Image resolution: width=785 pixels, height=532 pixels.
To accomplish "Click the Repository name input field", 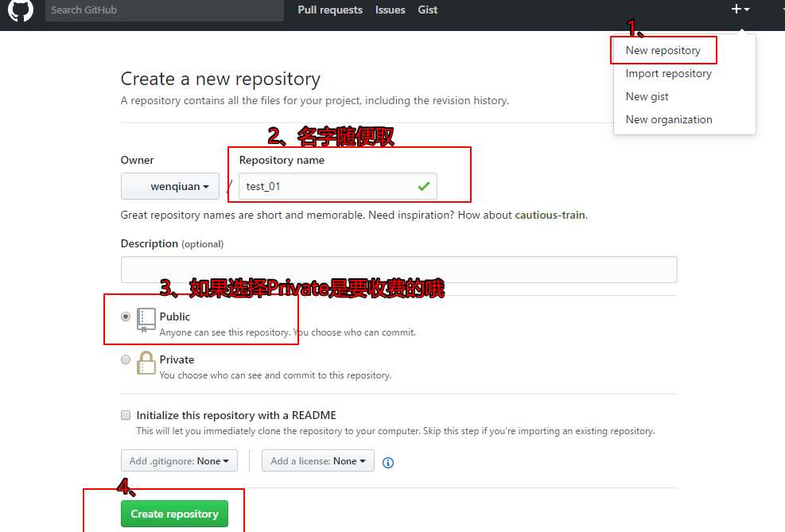I will [x=337, y=186].
